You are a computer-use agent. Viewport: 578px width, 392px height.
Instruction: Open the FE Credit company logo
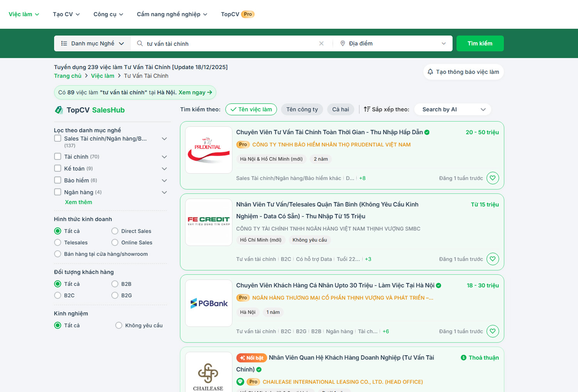209,222
